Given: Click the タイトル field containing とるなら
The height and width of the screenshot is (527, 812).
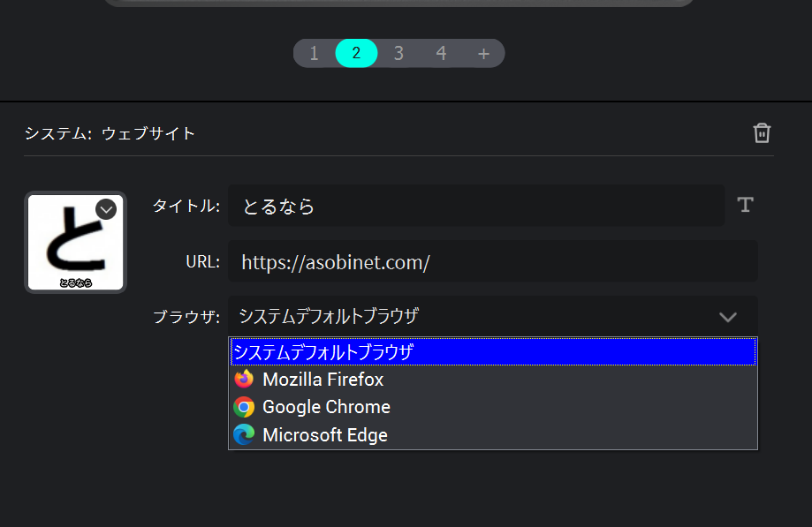Looking at the screenshot, I should 475,207.
